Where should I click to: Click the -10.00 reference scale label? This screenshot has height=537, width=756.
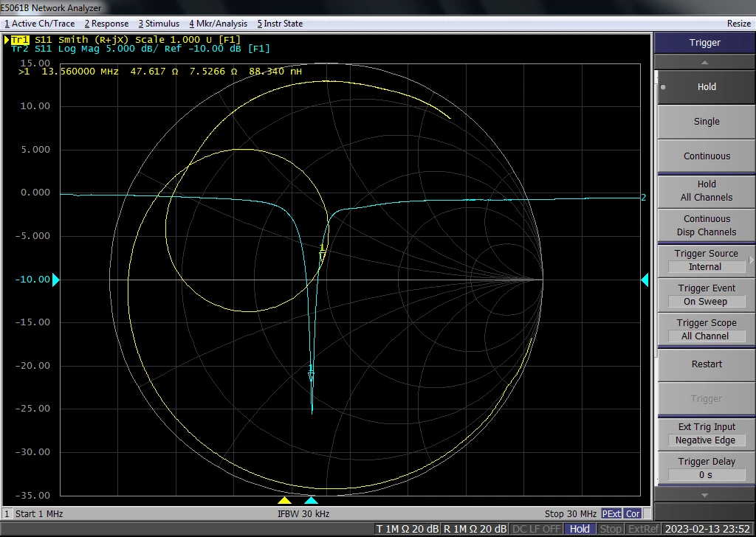point(32,280)
